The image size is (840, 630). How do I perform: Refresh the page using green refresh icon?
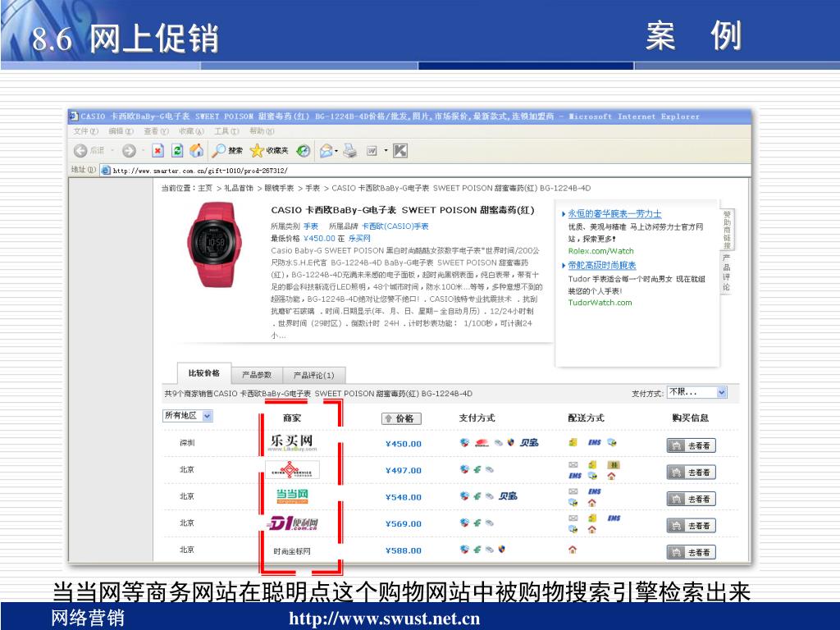pos(177,151)
